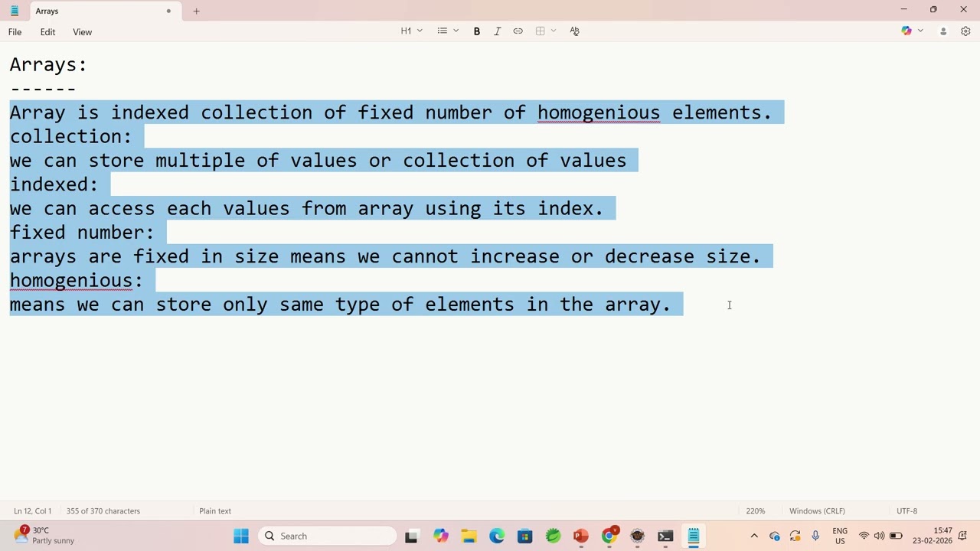This screenshot has width=980, height=551.
Task: Click the word 'index.' in the indexed line
Action: pos(570,209)
